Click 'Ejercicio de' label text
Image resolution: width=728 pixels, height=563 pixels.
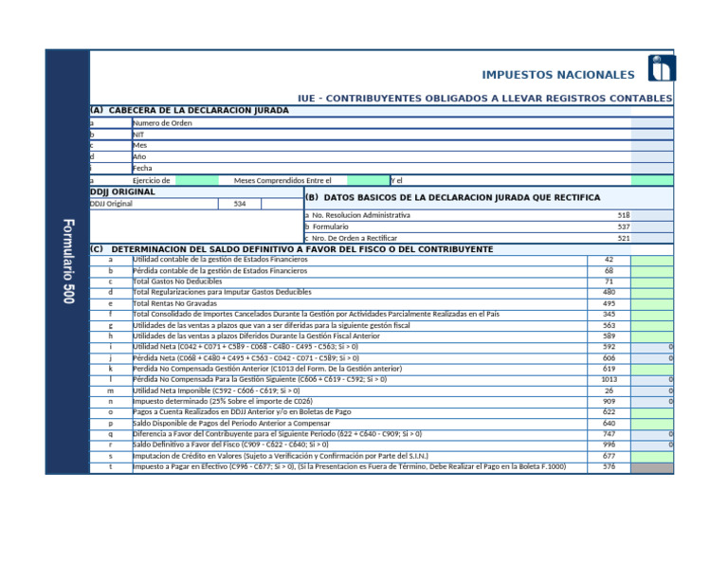152,180
